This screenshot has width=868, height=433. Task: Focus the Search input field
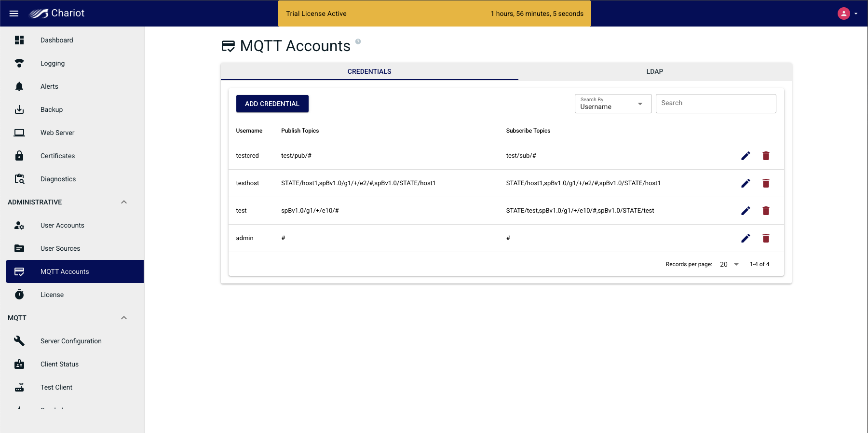pyautogui.click(x=716, y=104)
